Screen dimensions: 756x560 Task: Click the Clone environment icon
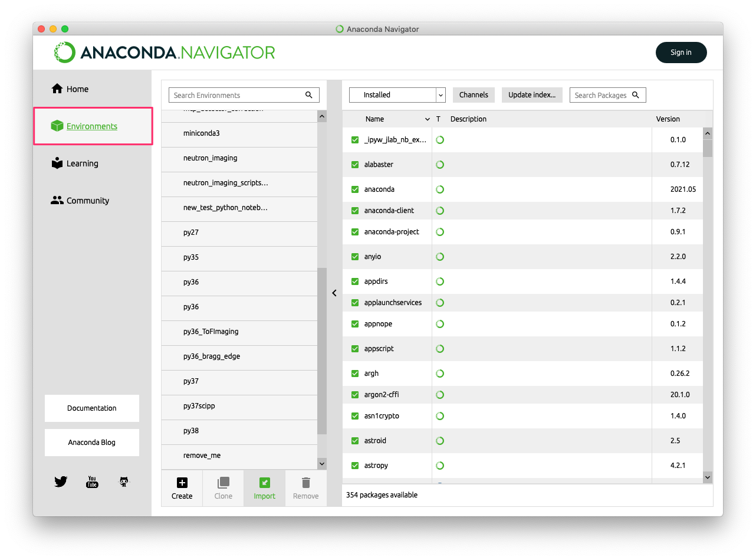tap(223, 483)
